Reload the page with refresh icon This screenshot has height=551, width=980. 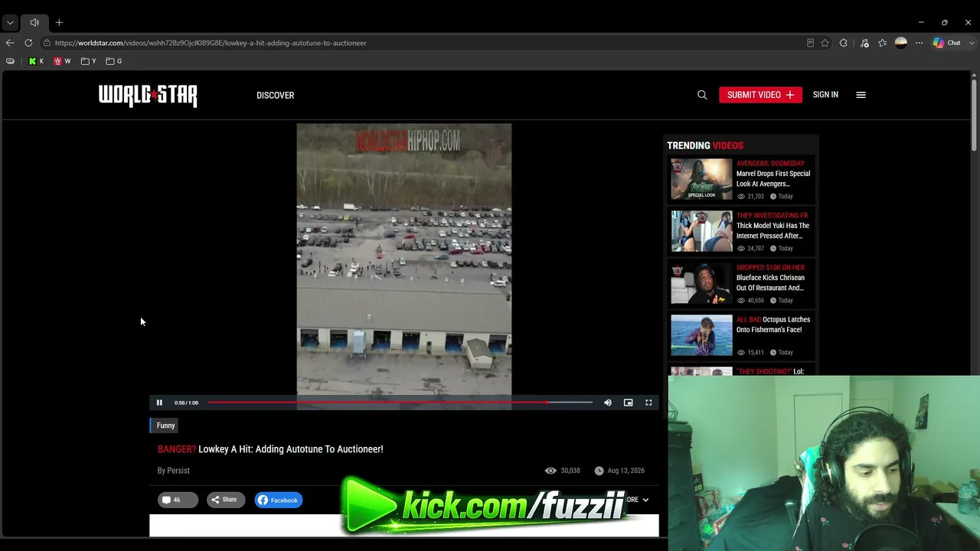tap(28, 43)
